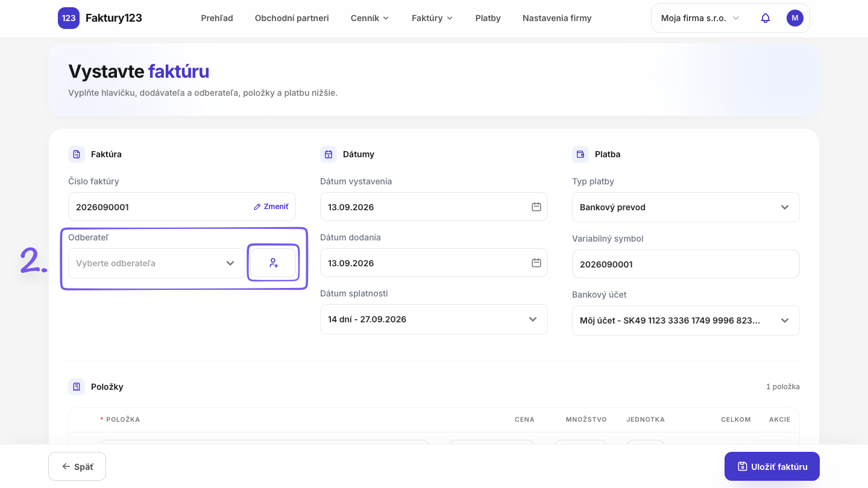The width and height of the screenshot is (868, 488).
Task: Click Zmeniť to edit invoice number
Action: click(x=271, y=207)
